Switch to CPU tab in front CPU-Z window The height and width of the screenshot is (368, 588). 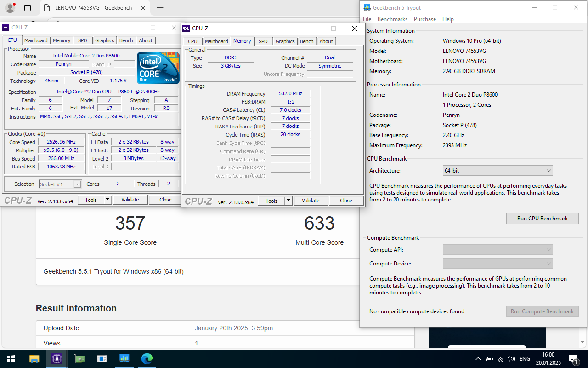[x=193, y=41]
